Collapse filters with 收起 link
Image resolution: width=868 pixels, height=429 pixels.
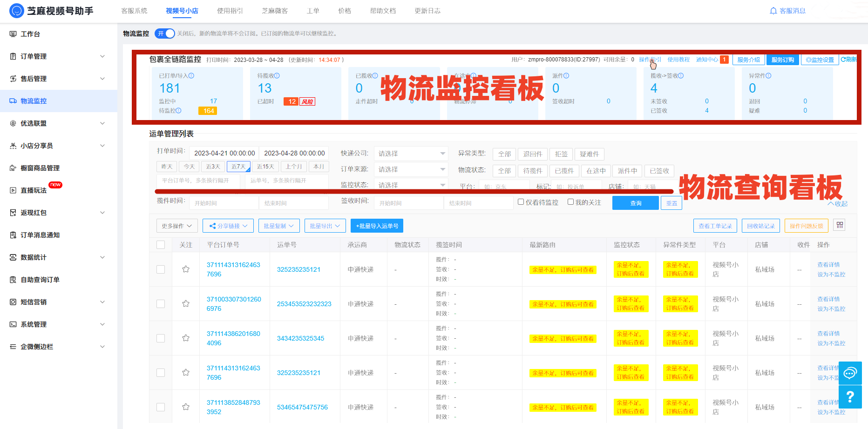click(x=838, y=204)
